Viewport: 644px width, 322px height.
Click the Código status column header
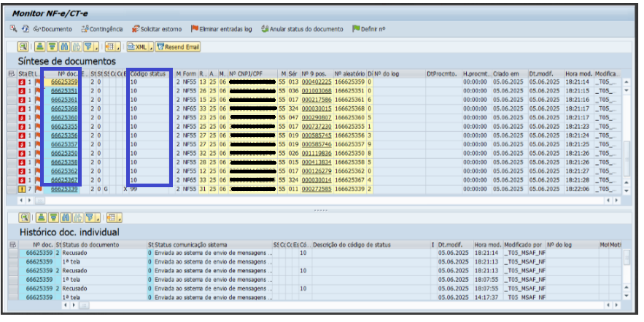coord(148,74)
